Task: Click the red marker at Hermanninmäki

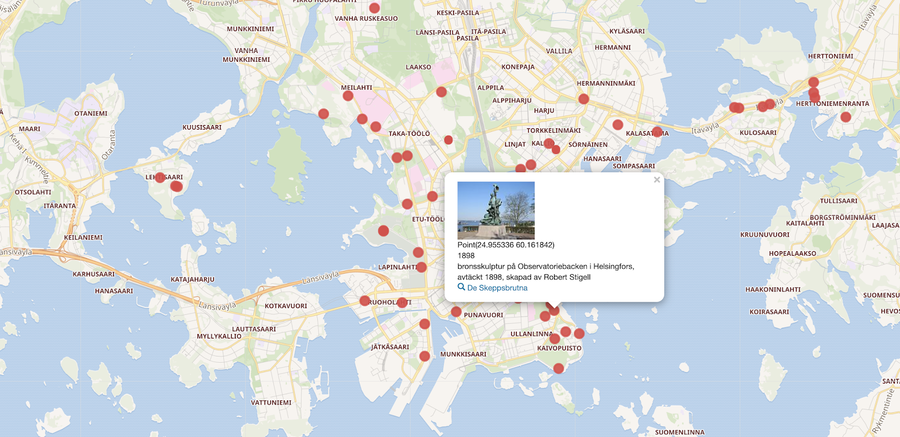Action: click(x=583, y=99)
